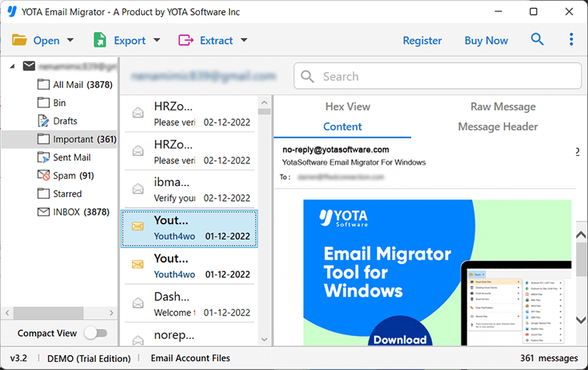
Task: Click the green Export file icon
Action: pyautogui.click(x=100, y=40)
